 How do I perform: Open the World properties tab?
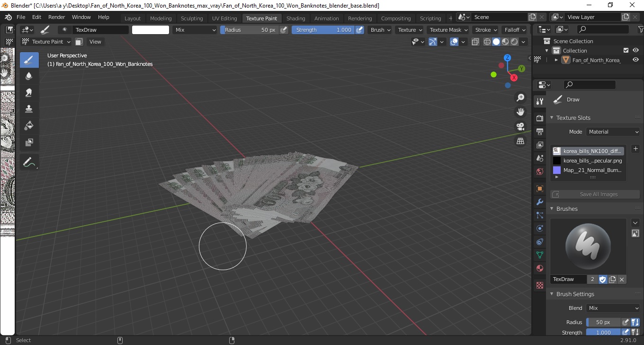(x=539, y=172)
